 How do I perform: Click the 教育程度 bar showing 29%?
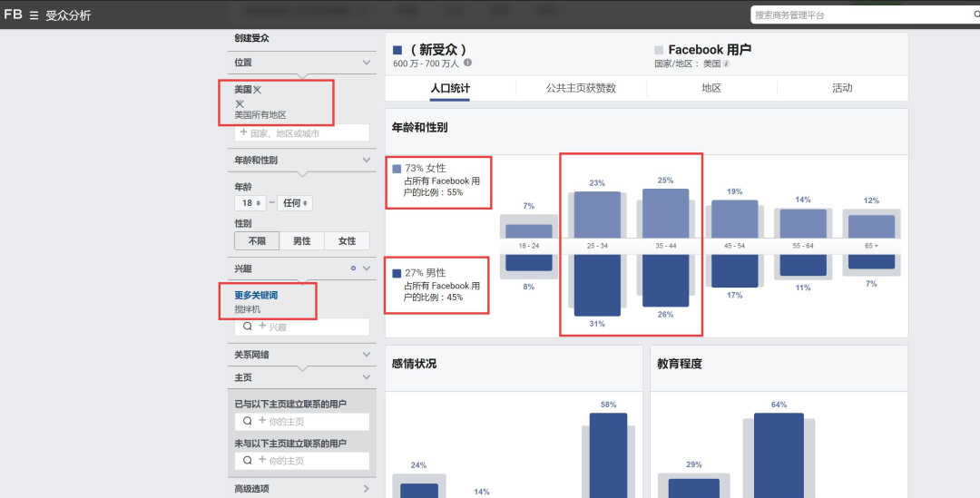pos(694,488)
